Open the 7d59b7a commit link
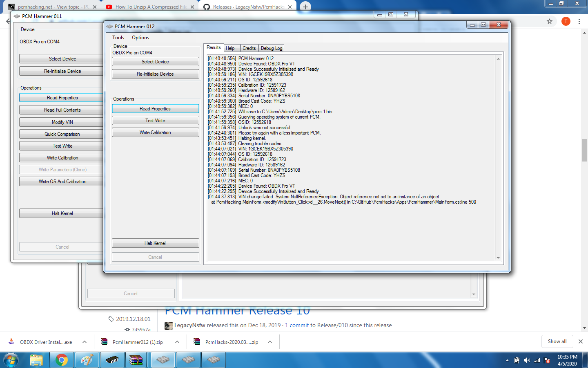 [141, 330]
